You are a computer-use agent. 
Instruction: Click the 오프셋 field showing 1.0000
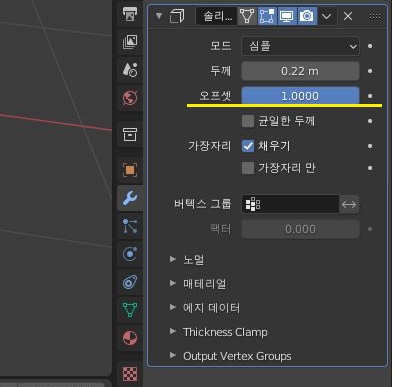coord(300,96)
